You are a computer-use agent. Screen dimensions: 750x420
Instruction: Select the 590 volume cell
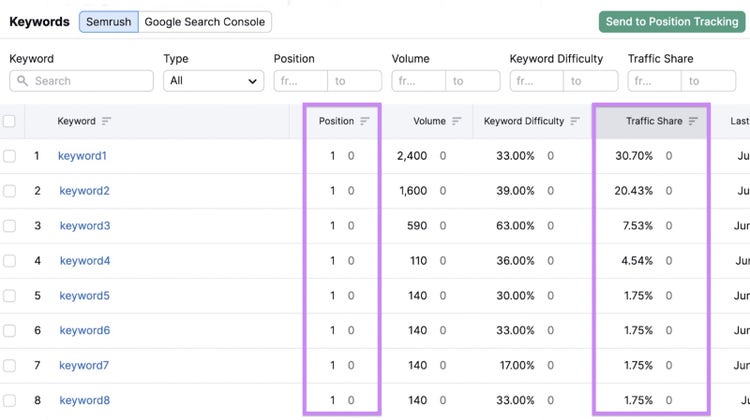point(417,226)
